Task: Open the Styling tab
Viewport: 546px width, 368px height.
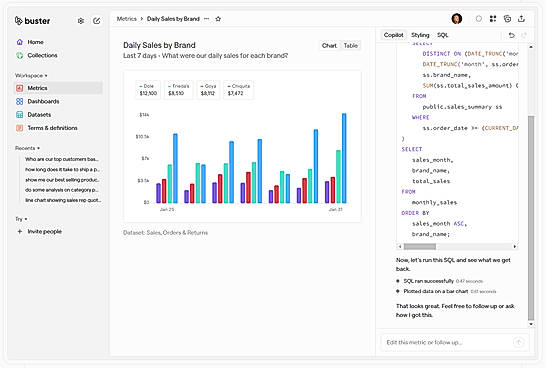Action: pyautogui.click(x=420, y=35)
